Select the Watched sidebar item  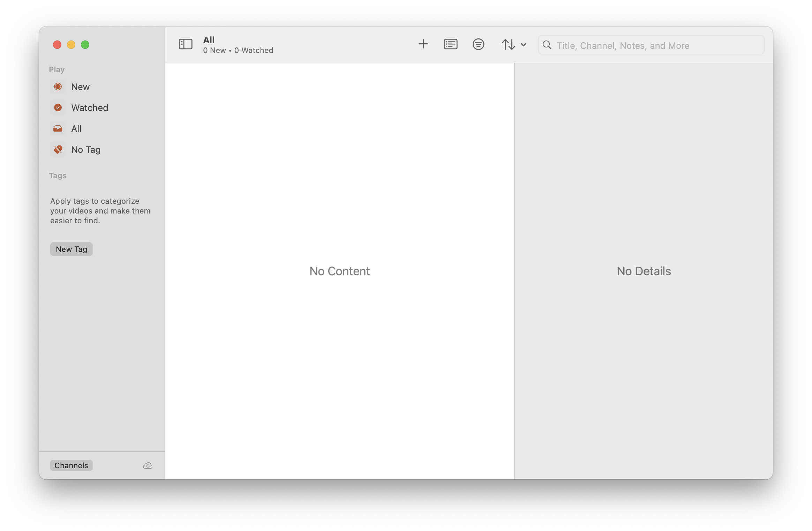click(90, 108)
